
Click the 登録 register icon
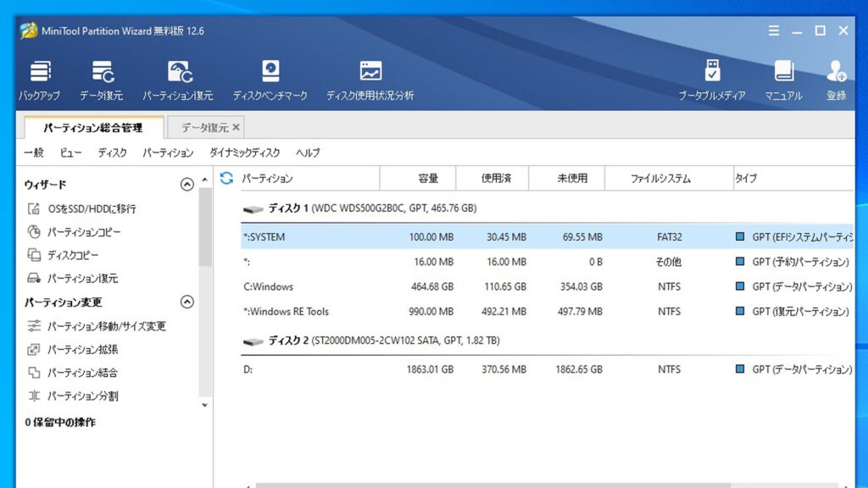836,80
